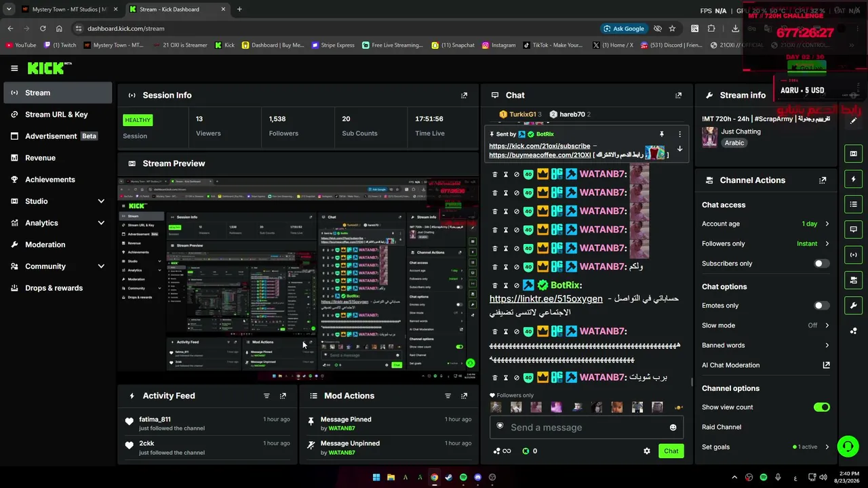Open the Achievements page
The image size is (868, 488).
pos(58,180)
